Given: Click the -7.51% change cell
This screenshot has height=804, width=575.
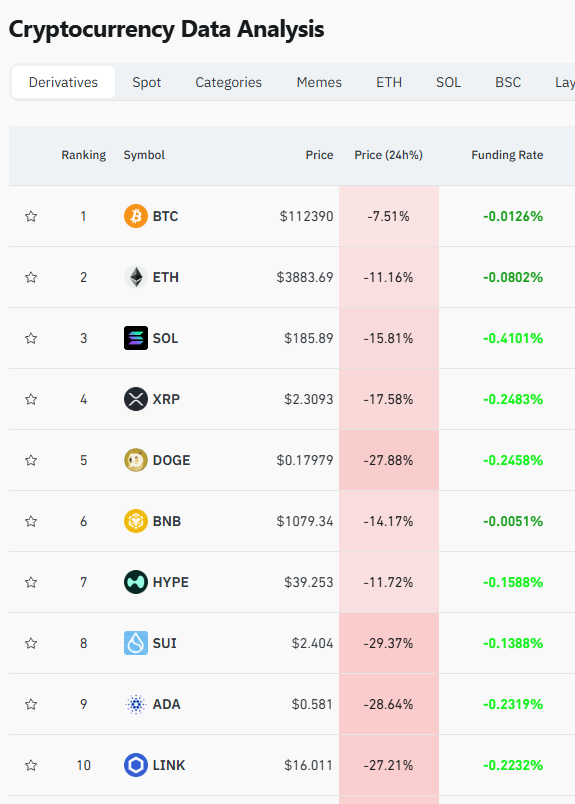Looking at the screenshot, I should (388, 216).
